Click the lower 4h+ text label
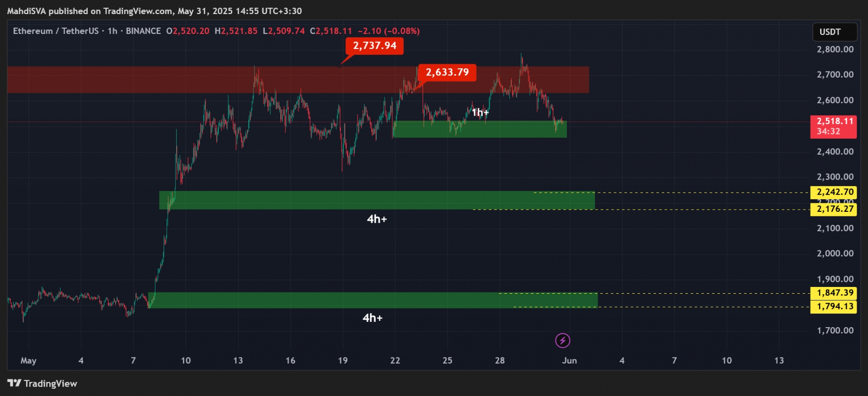 pos(373,318)
